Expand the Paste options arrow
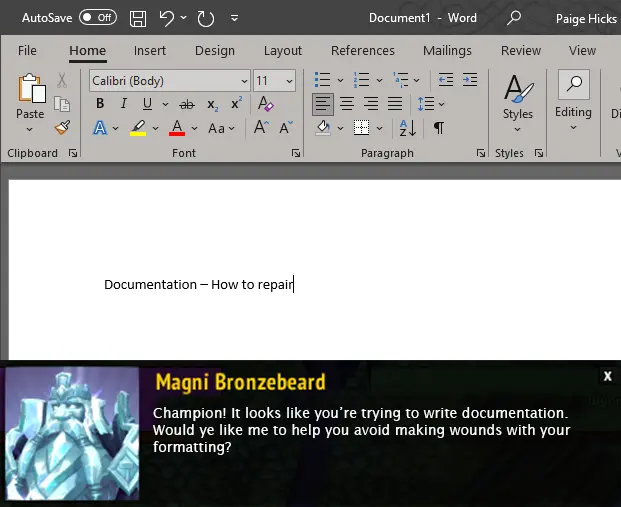 pyautogui.click(x=30, y=129)
